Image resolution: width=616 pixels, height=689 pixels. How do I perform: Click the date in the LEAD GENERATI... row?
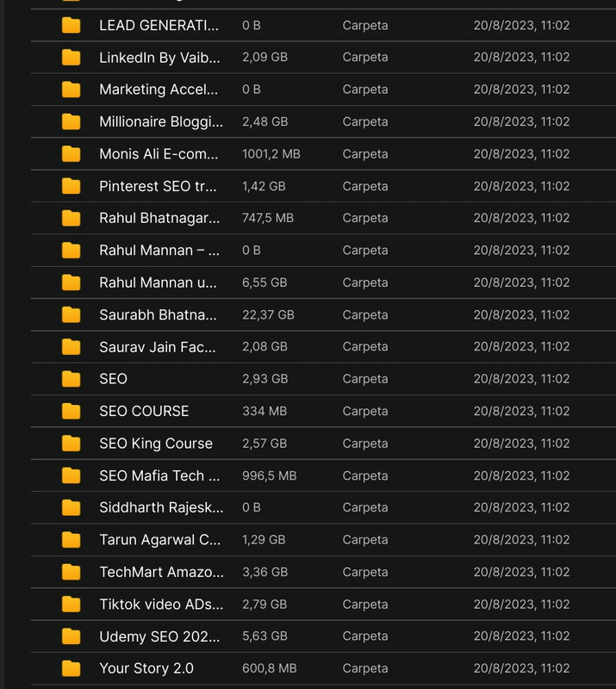521,25
